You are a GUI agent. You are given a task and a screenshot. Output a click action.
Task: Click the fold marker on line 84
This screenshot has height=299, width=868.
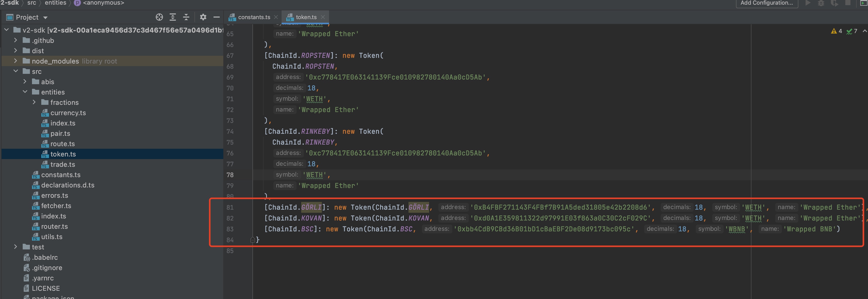pyautogui.click(x=252, y=240)
